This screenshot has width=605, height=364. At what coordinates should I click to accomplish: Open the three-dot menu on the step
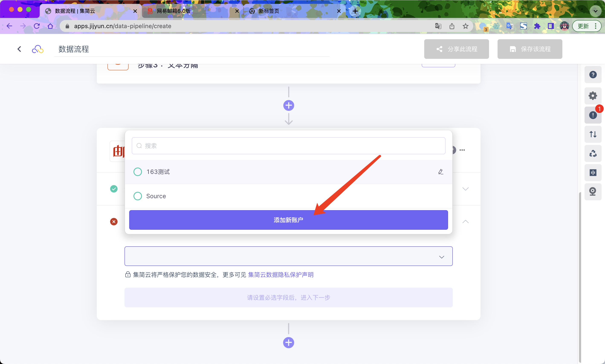tap(462, 150)
